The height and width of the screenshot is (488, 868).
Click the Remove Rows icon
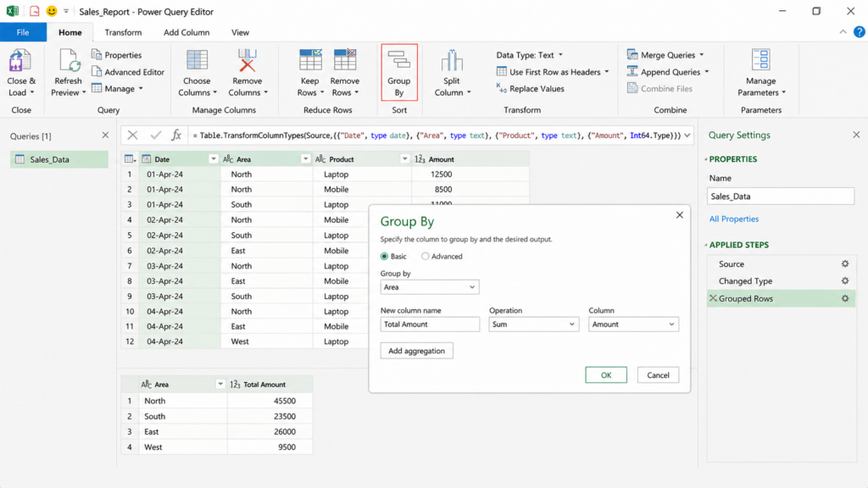click(344, 60)
